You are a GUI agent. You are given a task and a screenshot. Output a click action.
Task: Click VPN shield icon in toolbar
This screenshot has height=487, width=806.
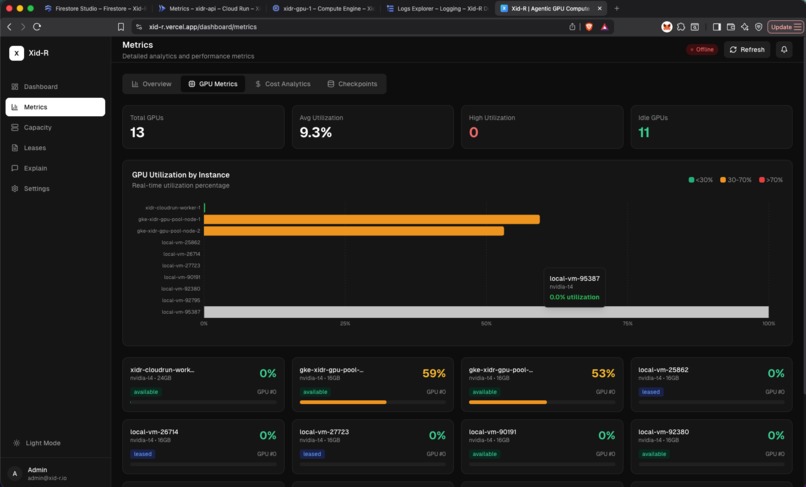759,27
